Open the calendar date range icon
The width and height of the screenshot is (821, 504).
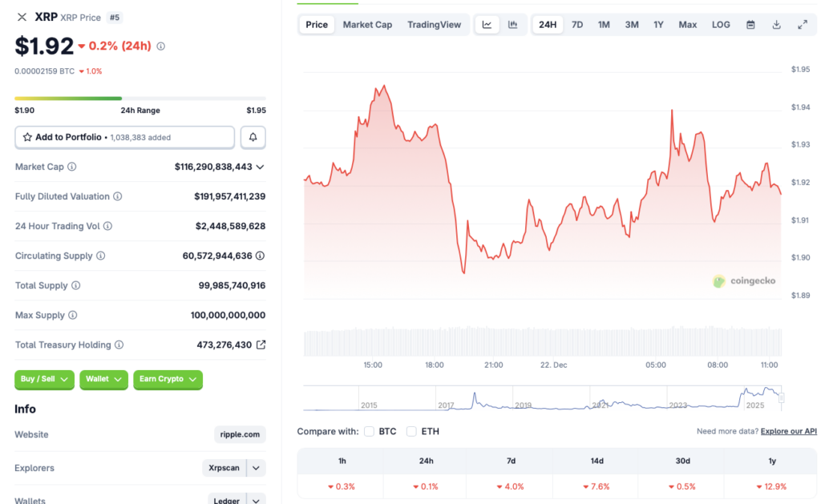point(750,24)
